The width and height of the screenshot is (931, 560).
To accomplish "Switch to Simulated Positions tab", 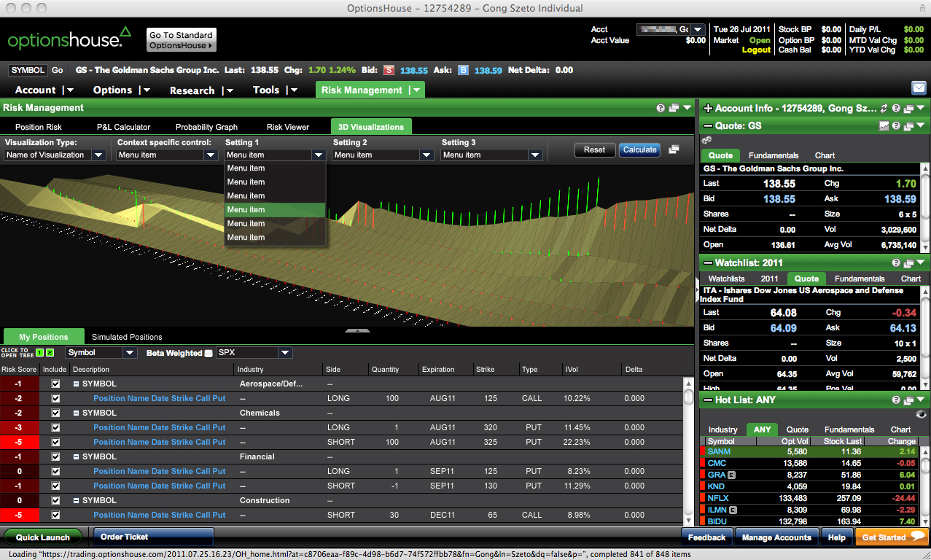I will pos(127,337).
